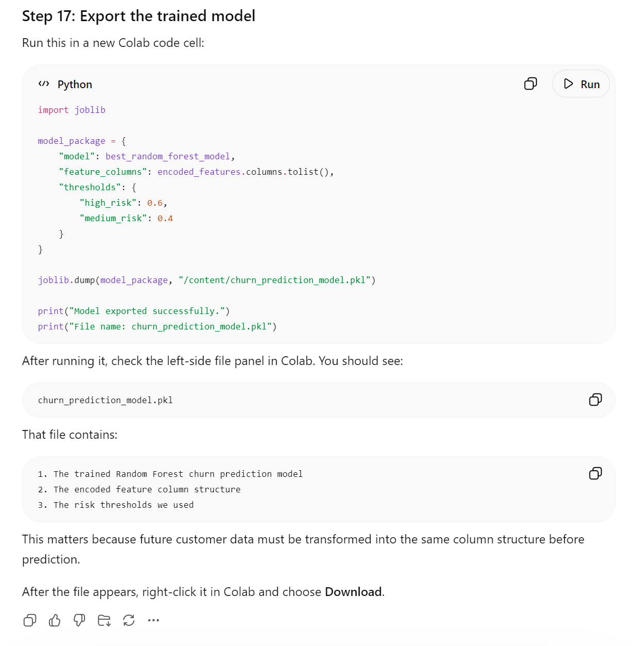Copy the file contents list block
Image resolution: width=644 pixels, height=646 pixels.
595,473
